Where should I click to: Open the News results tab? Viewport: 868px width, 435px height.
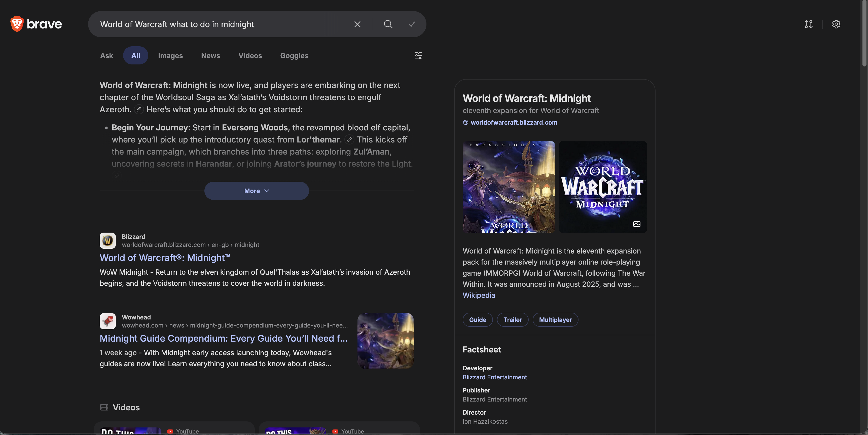(x=210, y=56)
